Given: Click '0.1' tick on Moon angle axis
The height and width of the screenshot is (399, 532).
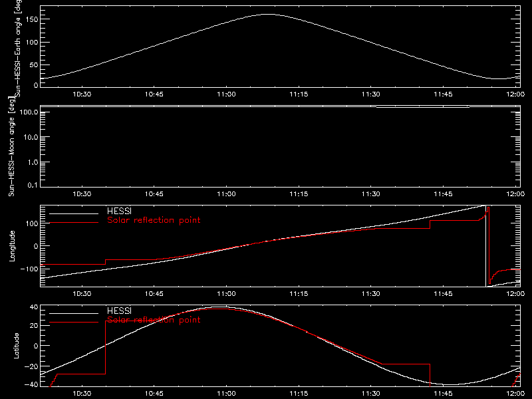Looking at the screenshot, I should (32, 185).
